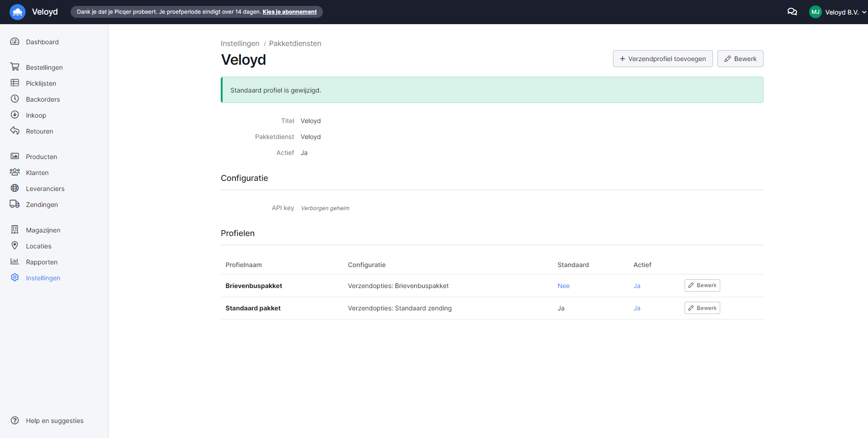This screenshot has height=438, width=868.
Task: Open the Inkoop section
Action: [x=36, y=115]
